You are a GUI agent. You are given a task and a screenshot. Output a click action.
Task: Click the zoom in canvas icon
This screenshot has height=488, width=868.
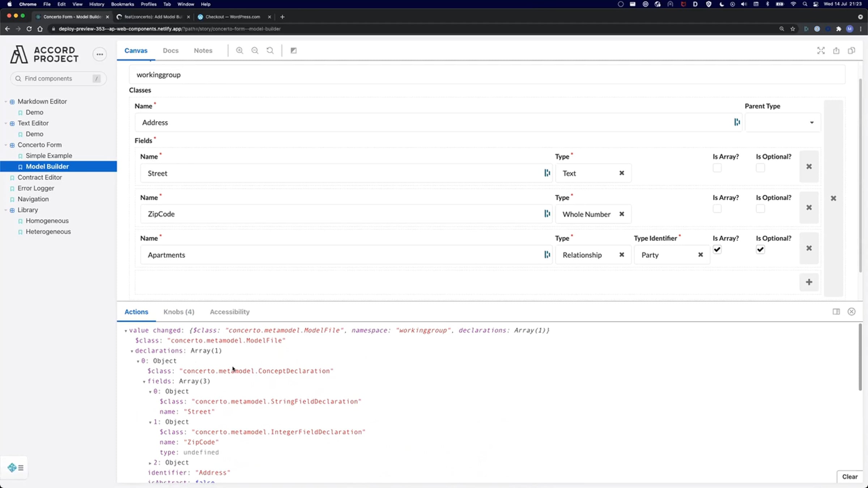[239, 51]
